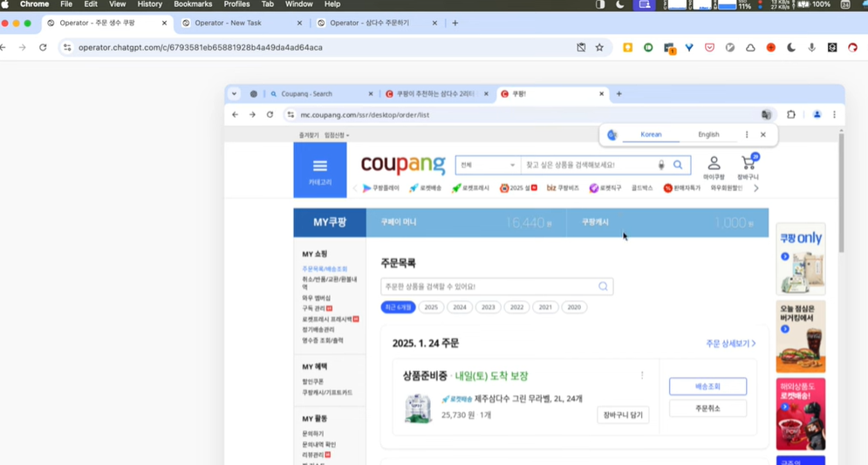
Task: Click the voice search microphone icon
Action: click(x=660, y=165)
